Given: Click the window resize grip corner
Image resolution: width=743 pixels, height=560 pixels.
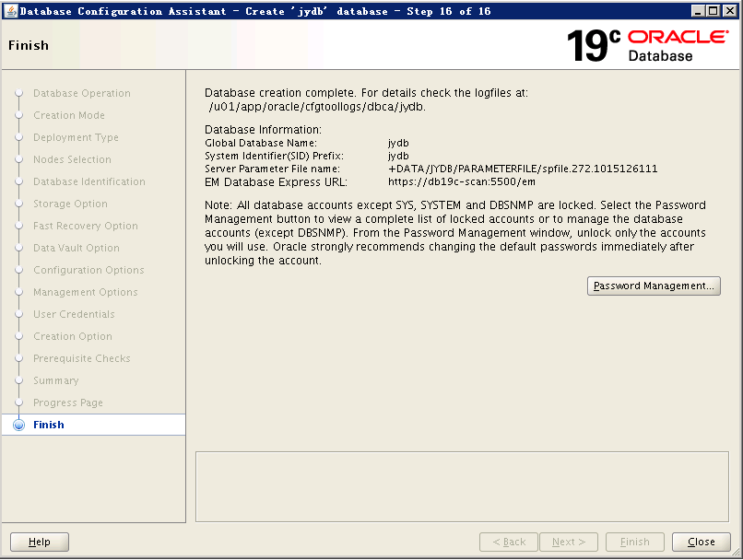Looking at the screenshot, I should pos(736,552).
